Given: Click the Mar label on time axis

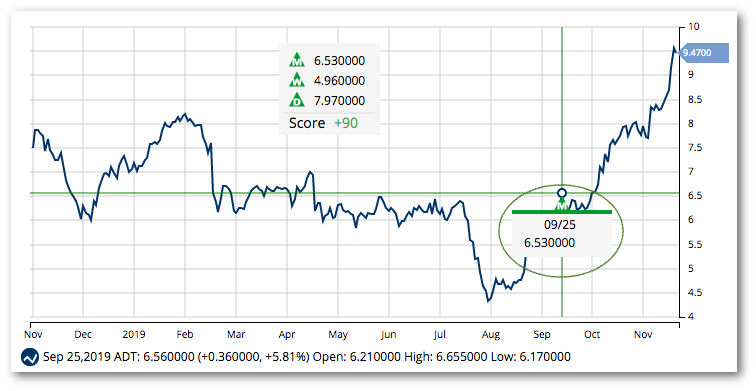Looking at the screenshot, I should [x=236, y=335].
